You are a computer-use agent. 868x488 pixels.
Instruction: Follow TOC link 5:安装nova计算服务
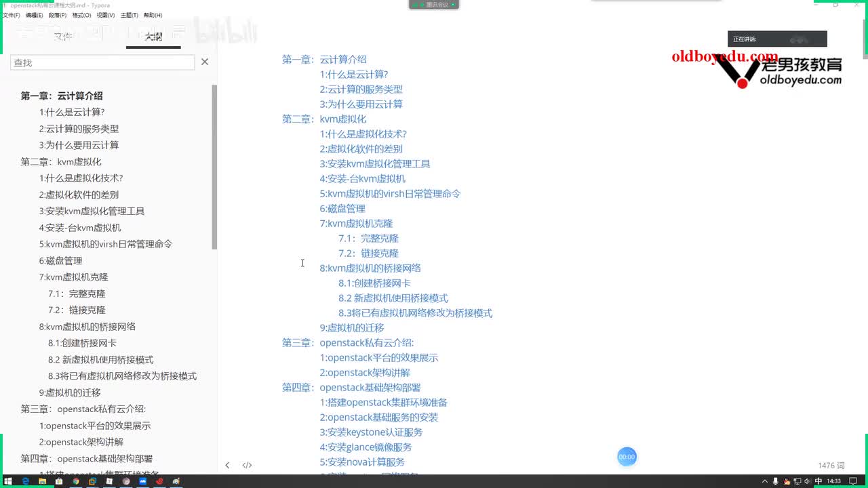362,462
